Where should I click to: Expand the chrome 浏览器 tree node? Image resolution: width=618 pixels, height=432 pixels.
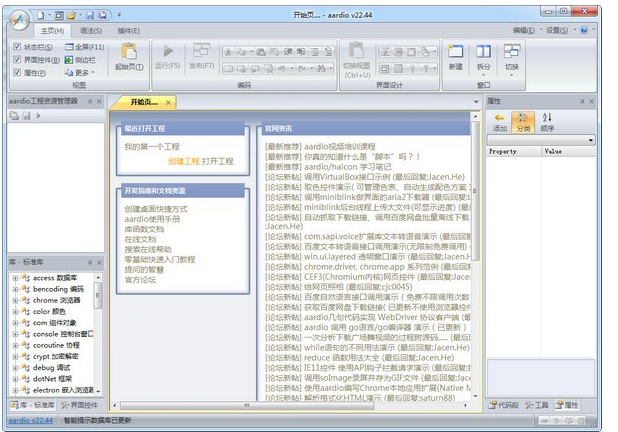tap(15, 301)
